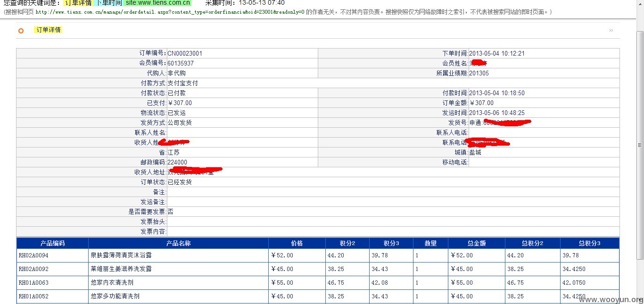The height and width of the screenshot is (304, 644).
Task: Click the 积分3 column header
Action: (391, 244)
